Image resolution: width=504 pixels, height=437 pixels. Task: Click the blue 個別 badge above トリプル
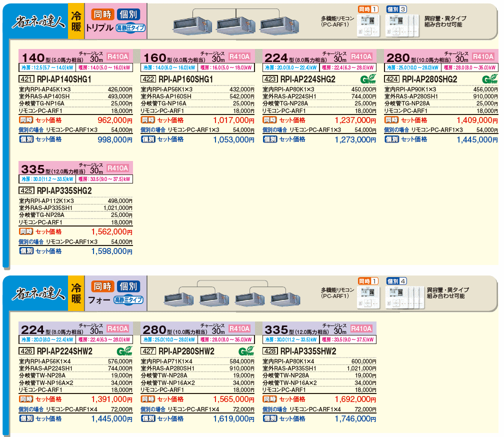coord(128,14)
